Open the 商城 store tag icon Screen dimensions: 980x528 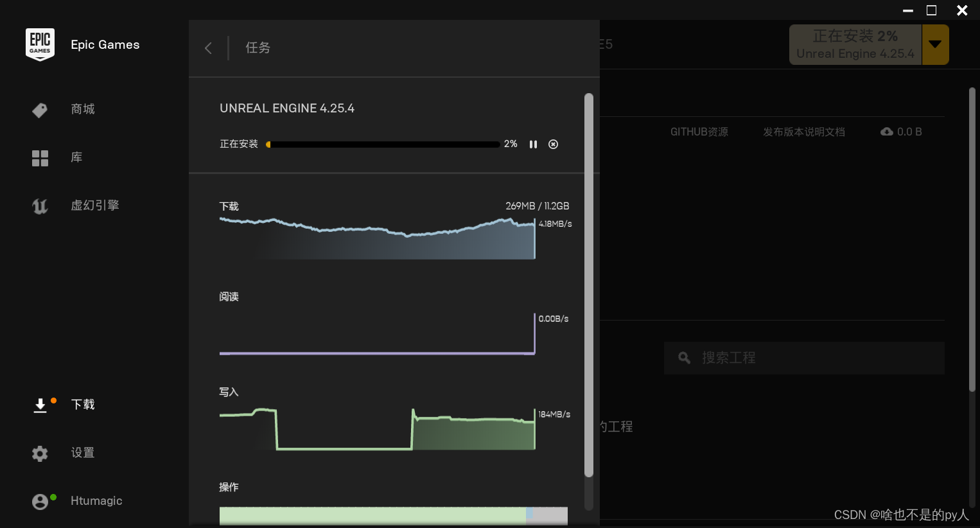(x=40, y=110)
